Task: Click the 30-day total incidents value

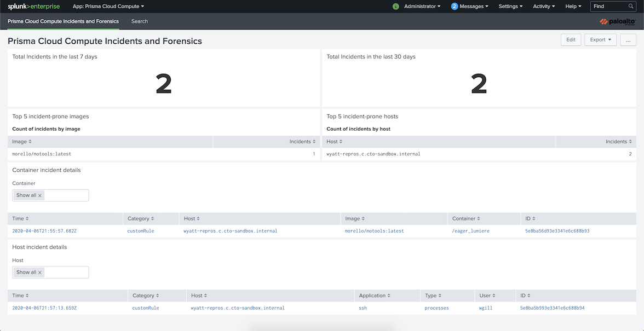Action: pos(479,84)
